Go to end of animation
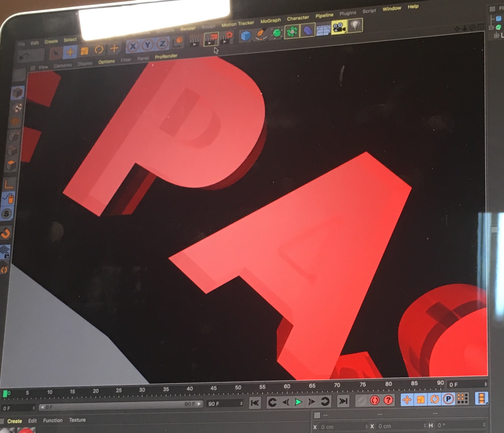The height and width of the screenshot is (433, 504). (343, 401)
